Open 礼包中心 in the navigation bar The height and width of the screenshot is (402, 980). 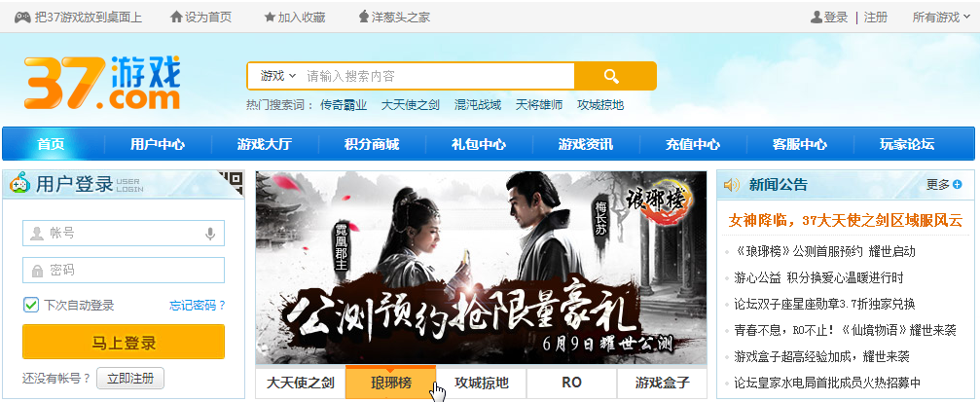click(479, 144)
